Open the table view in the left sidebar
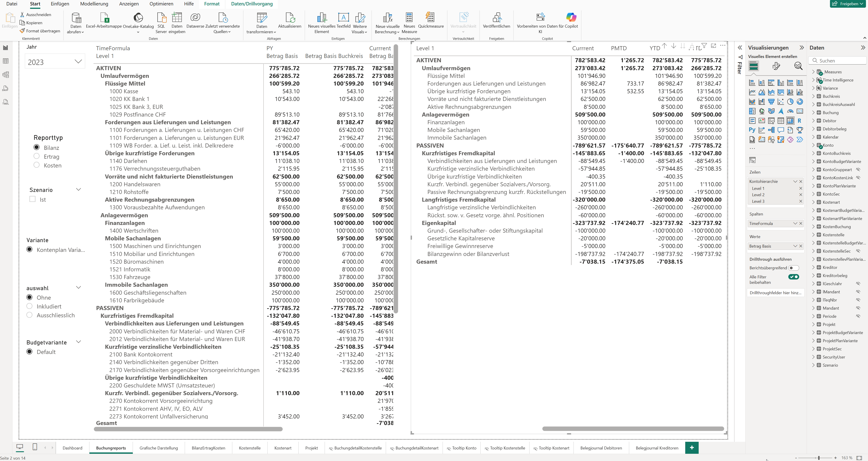The width and height of the screenshot is (868, 461). pos(6,61)
